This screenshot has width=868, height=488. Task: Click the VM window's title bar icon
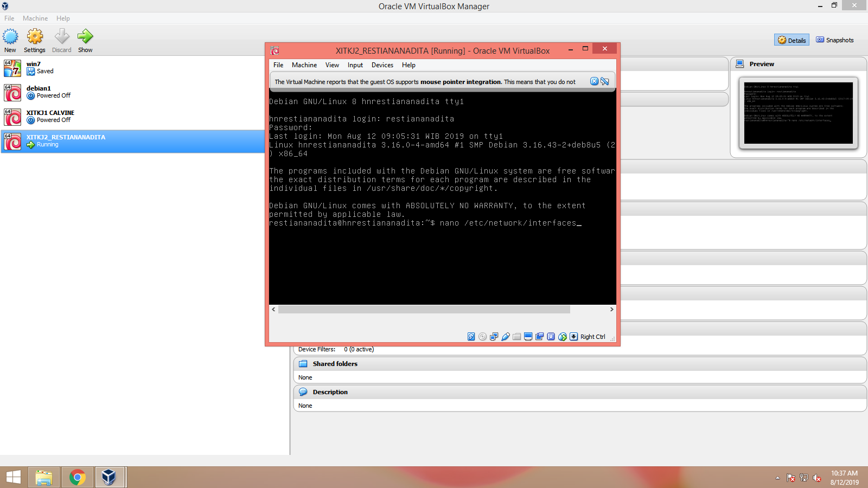(x=275, y=50)
